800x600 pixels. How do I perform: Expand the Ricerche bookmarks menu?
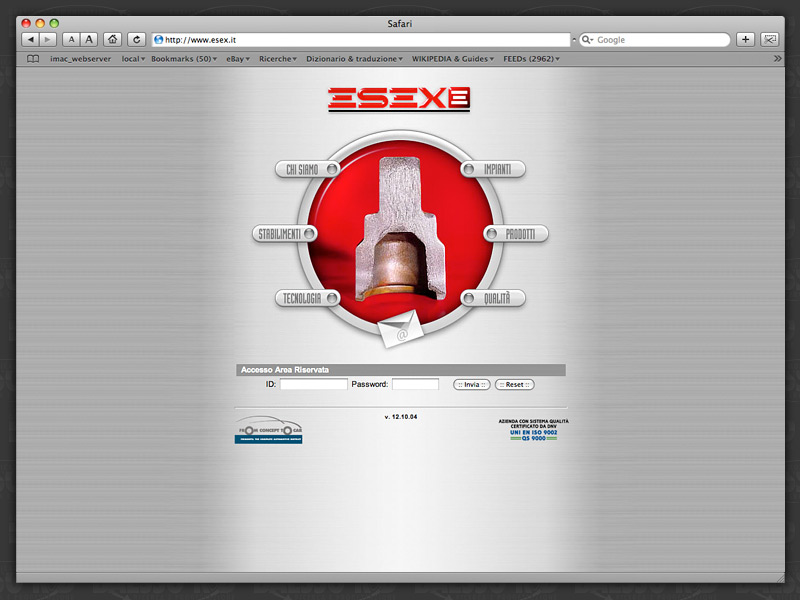pyautogui.click(x=278, y=59)
